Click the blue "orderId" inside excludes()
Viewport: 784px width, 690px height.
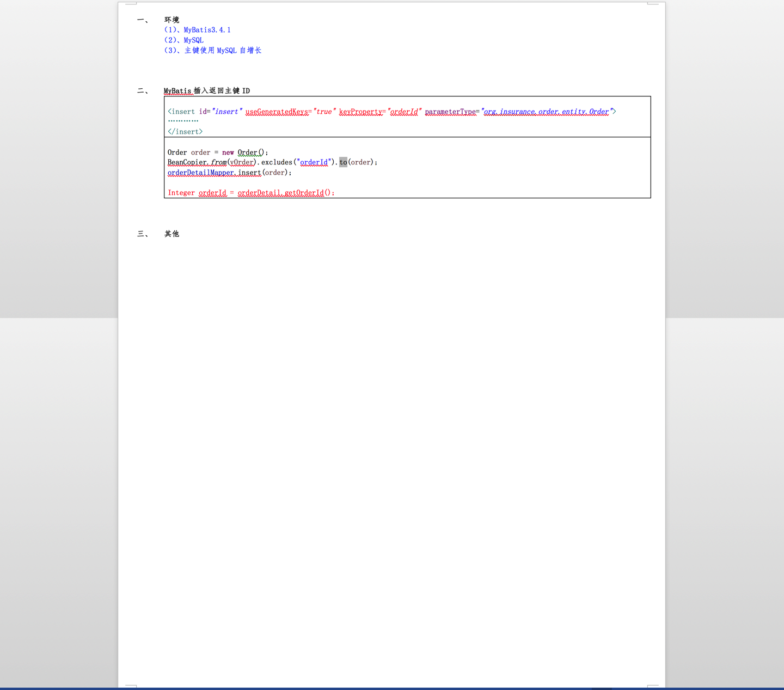click(314, 162)
